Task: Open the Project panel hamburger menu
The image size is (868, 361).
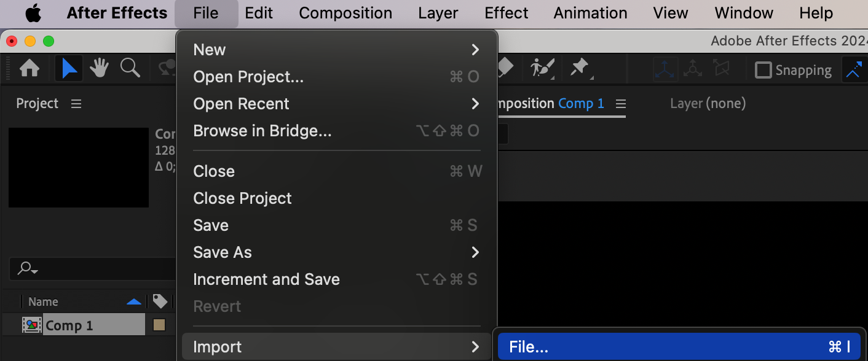Action: [x=76, y=104]
